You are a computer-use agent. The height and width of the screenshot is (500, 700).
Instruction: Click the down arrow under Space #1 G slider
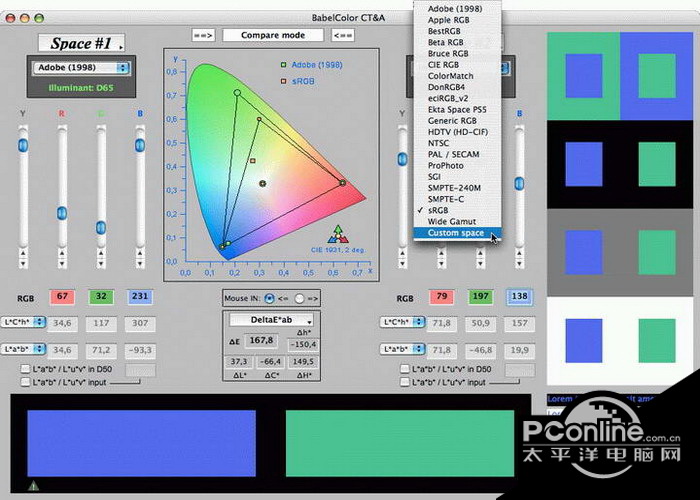[101, 263]
